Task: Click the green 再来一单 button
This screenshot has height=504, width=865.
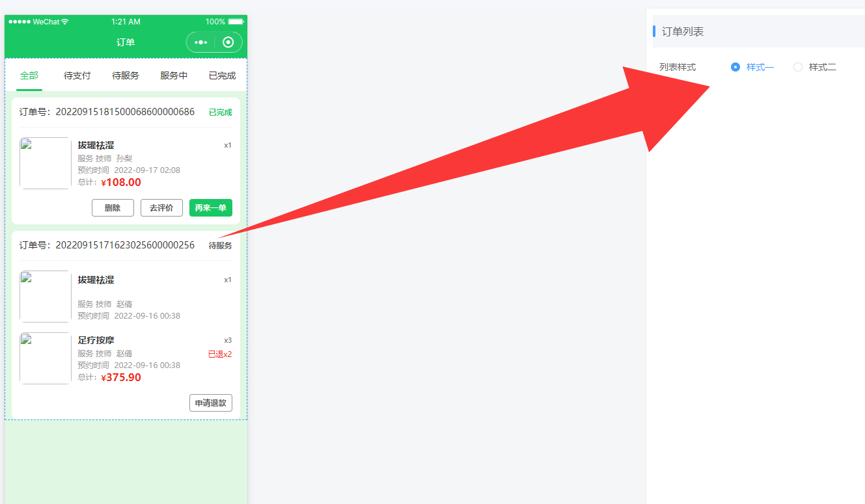Action: pos(211,207)
